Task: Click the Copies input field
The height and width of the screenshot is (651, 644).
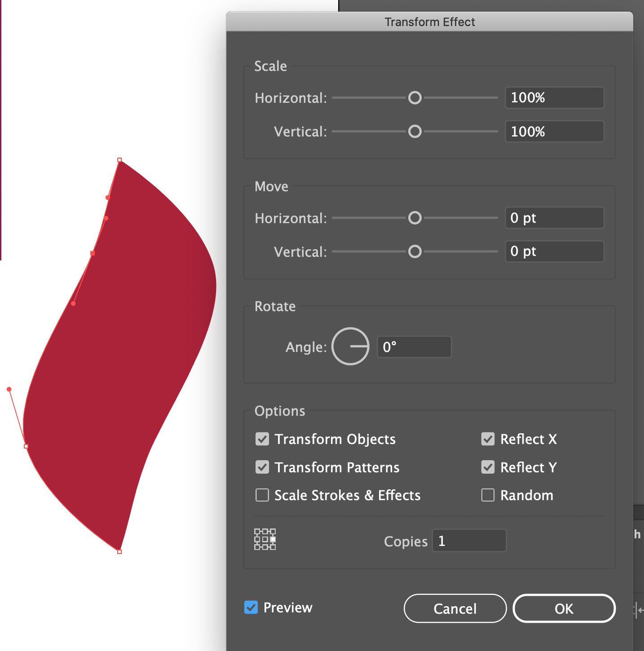Action: 469,541
